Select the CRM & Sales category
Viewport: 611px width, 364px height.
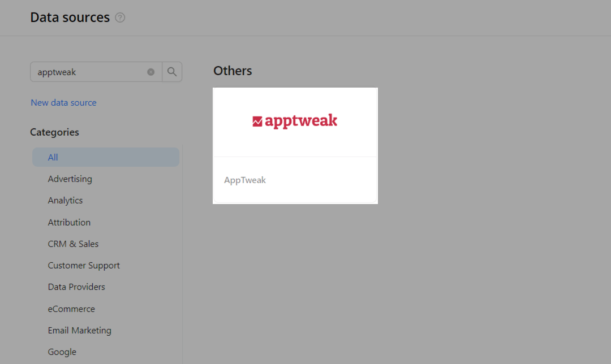click(x=73, y=244)
